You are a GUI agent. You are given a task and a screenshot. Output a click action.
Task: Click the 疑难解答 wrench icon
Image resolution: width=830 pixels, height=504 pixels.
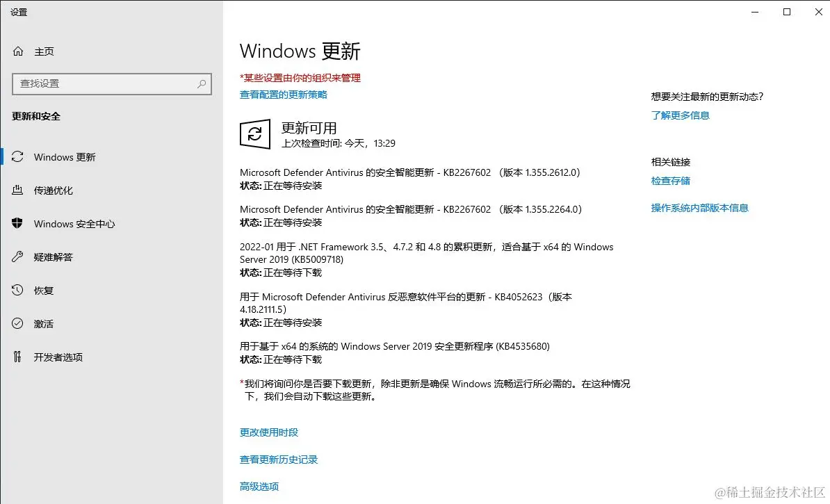[17, 257]
